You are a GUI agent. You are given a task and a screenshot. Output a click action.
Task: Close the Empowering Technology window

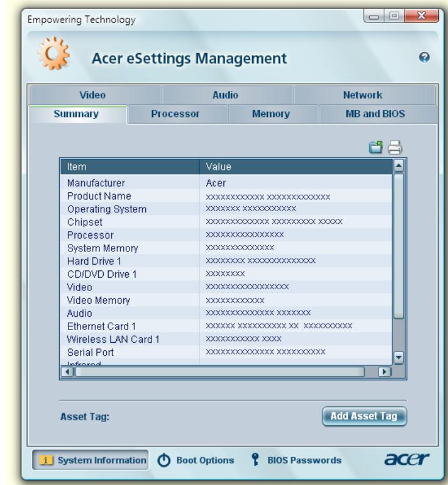pyautogui.click(x=421, y=16)
